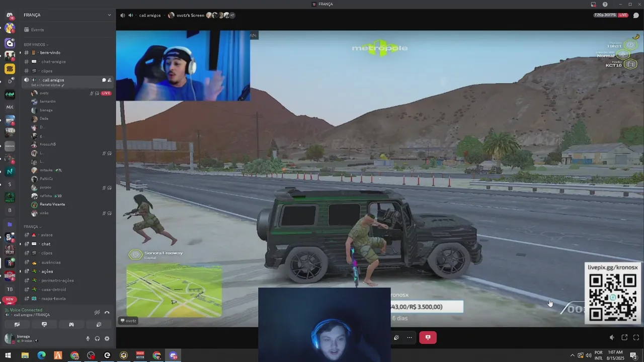Click Voice Connected status text

click(x=26, y=310)
